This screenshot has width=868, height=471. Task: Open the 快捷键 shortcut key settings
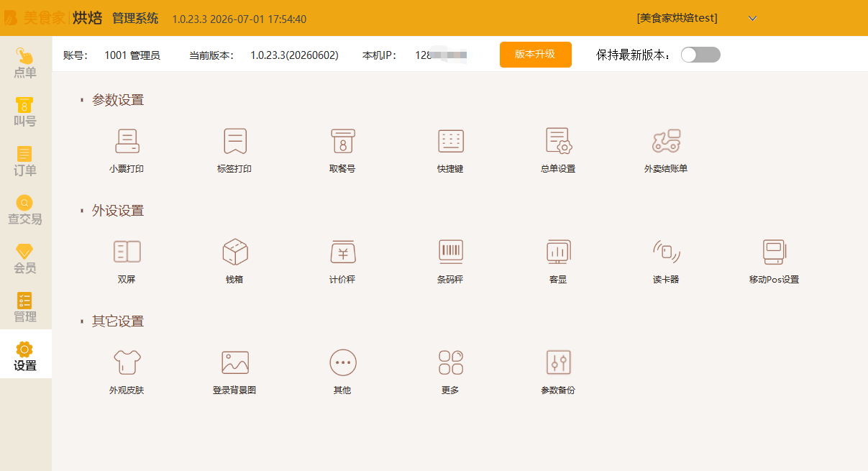450,150
